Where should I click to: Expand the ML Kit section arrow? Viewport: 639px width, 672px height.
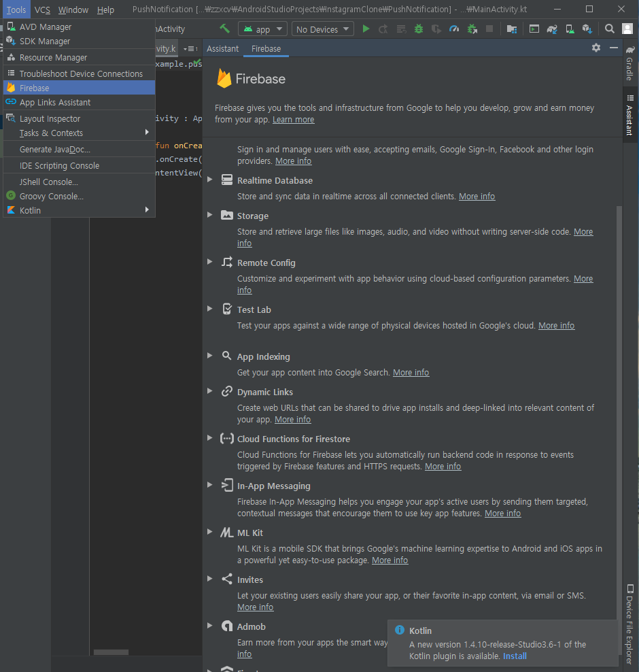point(210,532)
